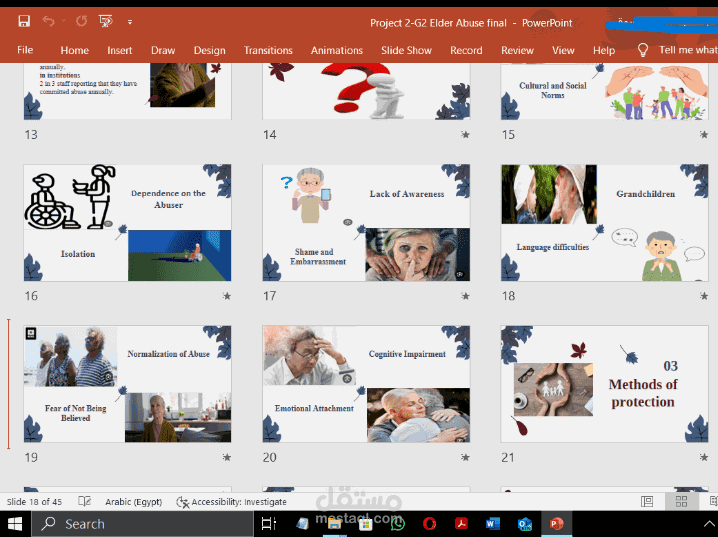Preview transition star under slide 18
Screen dimensions: 718x537
click(704, 296)
